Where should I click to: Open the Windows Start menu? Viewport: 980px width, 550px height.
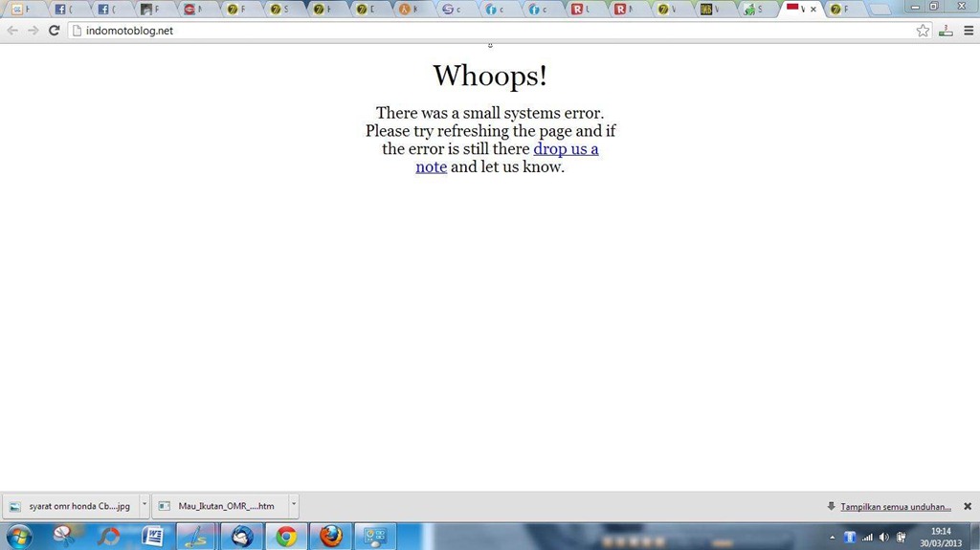pyautogui.click(x=19, y=536)
